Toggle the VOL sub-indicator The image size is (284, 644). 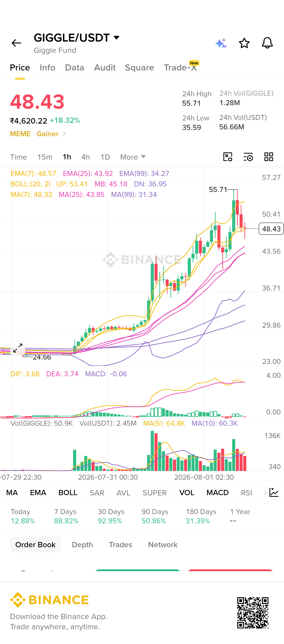click(x=187, y=493)
